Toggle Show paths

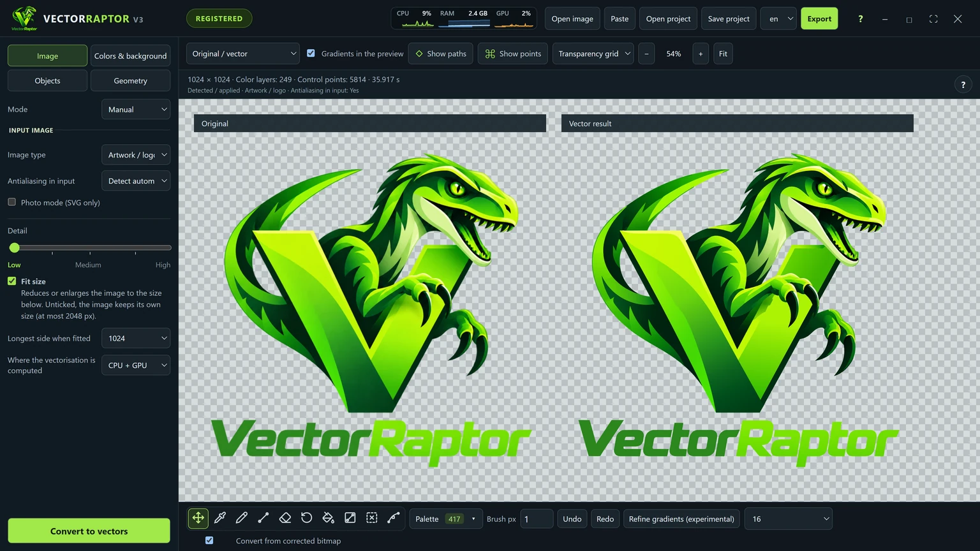tap(441, 54)
